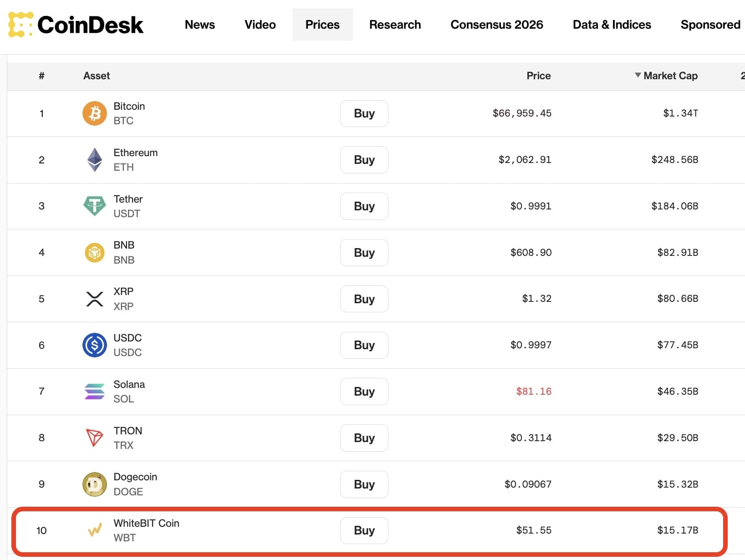The width and height of the screenshot is (745, 560).
Task: Open the CoinDesk home logo
Action: pyautogui.click(x=75, y=25)
